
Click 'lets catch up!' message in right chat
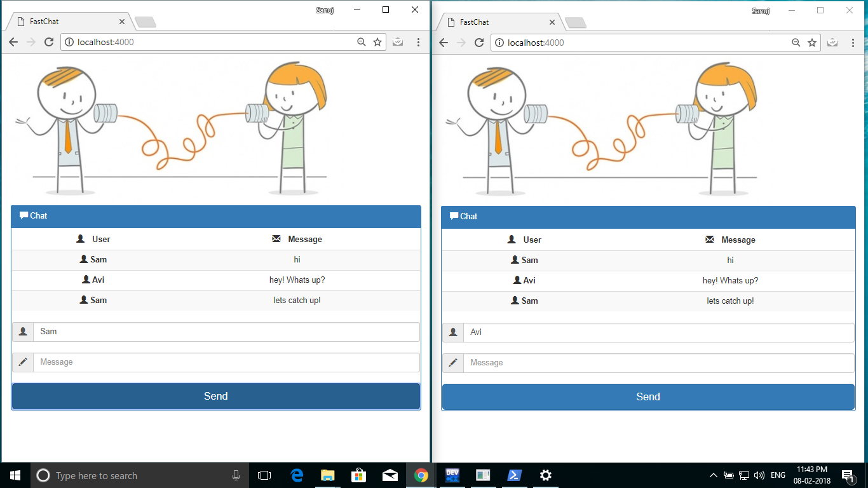[730, 301]
